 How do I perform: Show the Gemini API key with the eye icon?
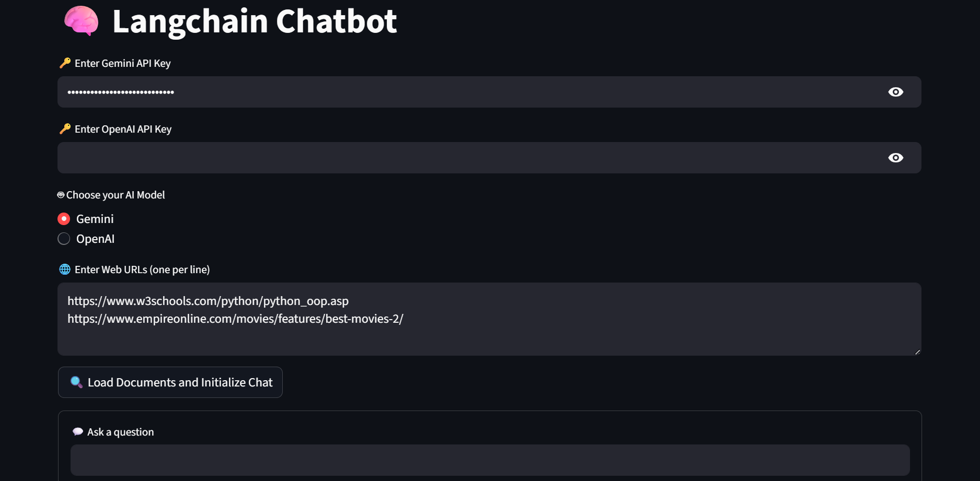pyautogui.click(x=895, y=92)
